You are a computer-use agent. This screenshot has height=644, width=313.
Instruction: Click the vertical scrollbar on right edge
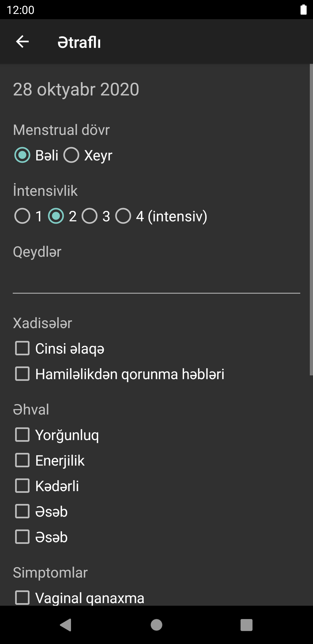[311, 220]
